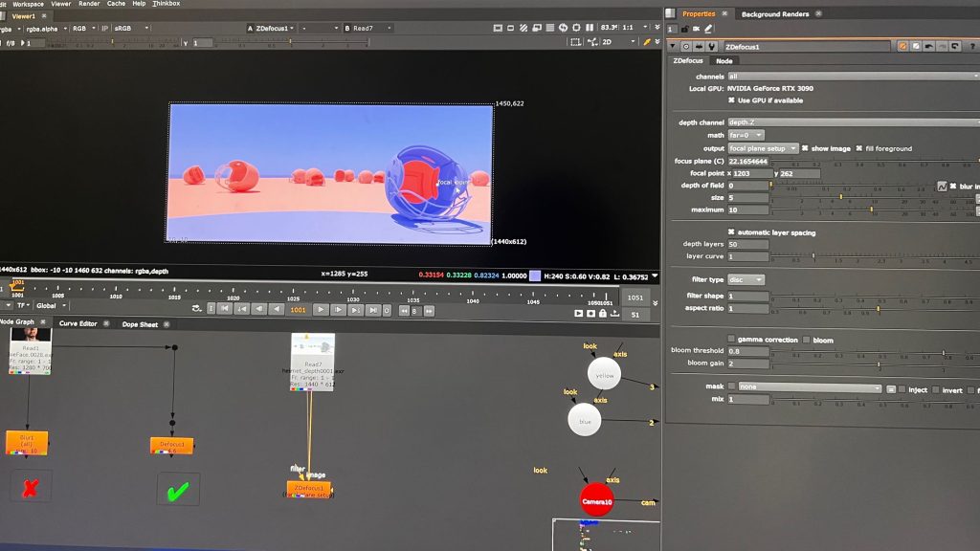Toggle Use GPU if available

pos(731,99)
